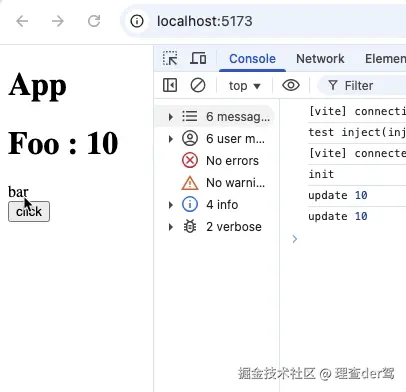Image resolution: width=406 pixels, height=392 pixels.
Task: Clear the console with the ban icon
Action: pos(198,85)
